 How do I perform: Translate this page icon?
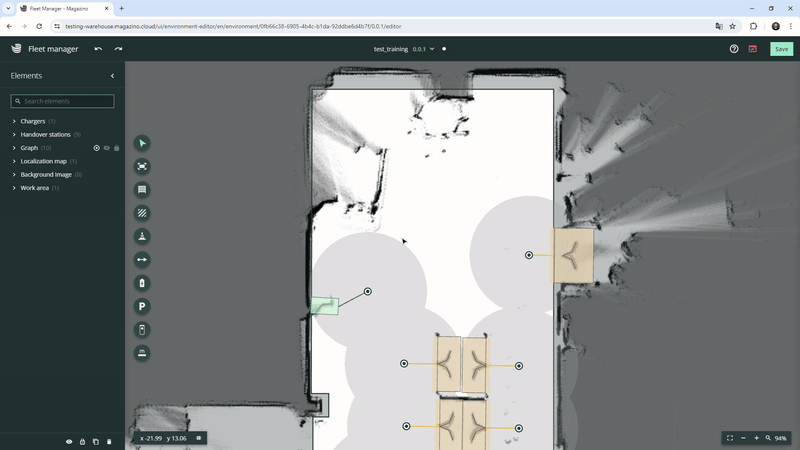coord(719,26)
